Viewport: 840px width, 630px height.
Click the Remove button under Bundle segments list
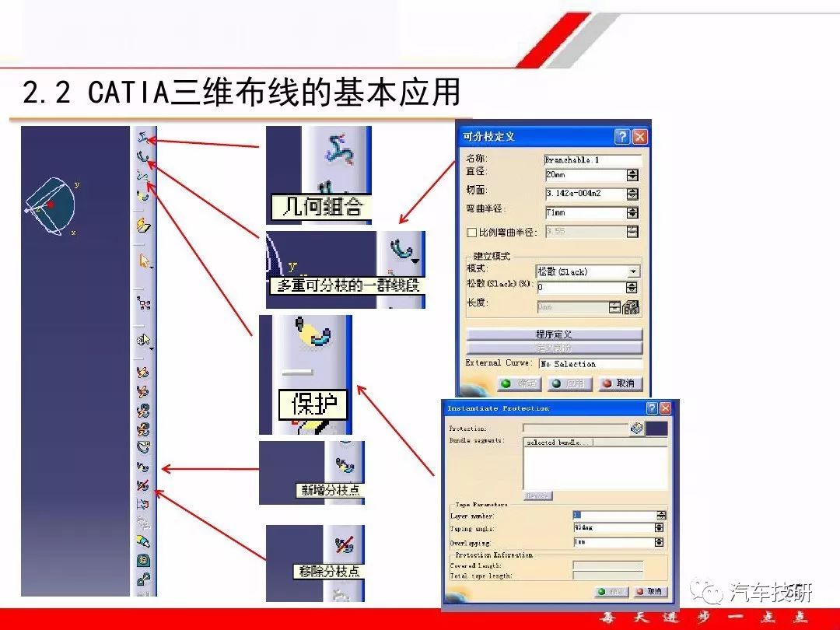[x=537, y=496]
